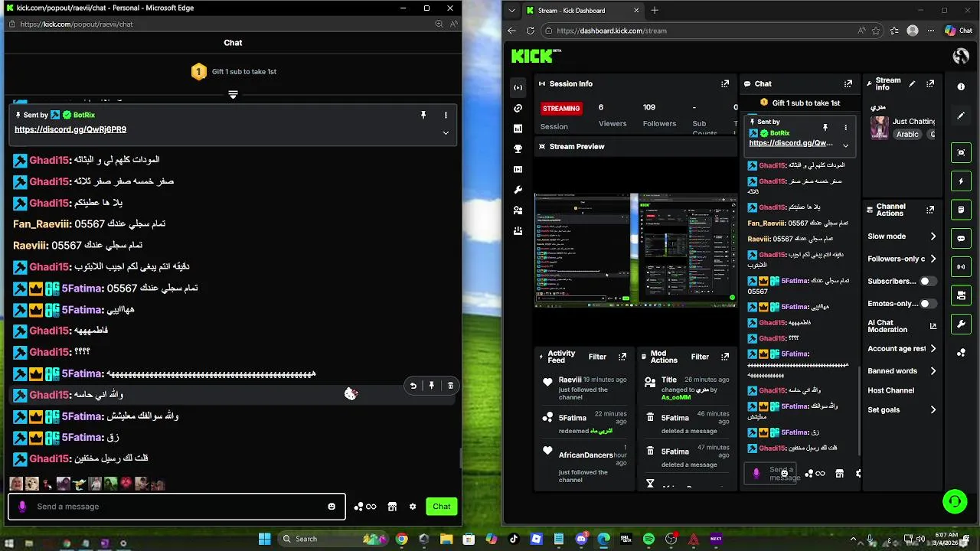Open the Stream tab in dashboard sidebar
Image resolution: width=980 pixels, height=551 pixels.
click(x=518, y=87)
